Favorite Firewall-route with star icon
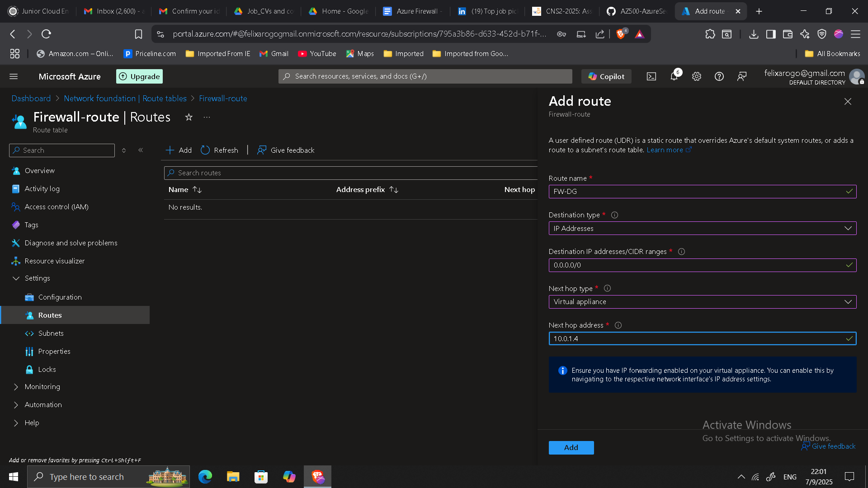The height and width of the screenshot is (488, 868). pos(189,117)
